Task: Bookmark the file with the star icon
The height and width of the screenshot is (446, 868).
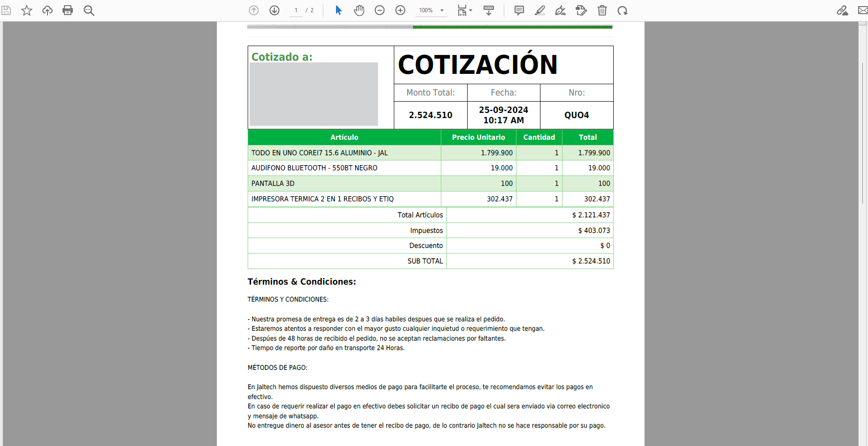Action: [27, 10]
